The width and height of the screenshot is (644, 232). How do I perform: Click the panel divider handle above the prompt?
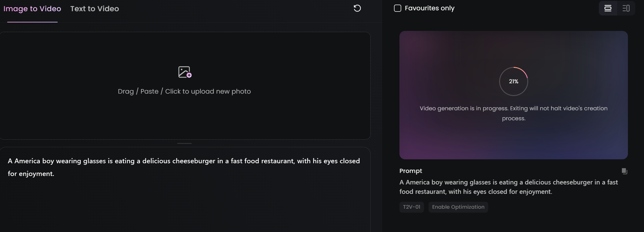(184, 143)
